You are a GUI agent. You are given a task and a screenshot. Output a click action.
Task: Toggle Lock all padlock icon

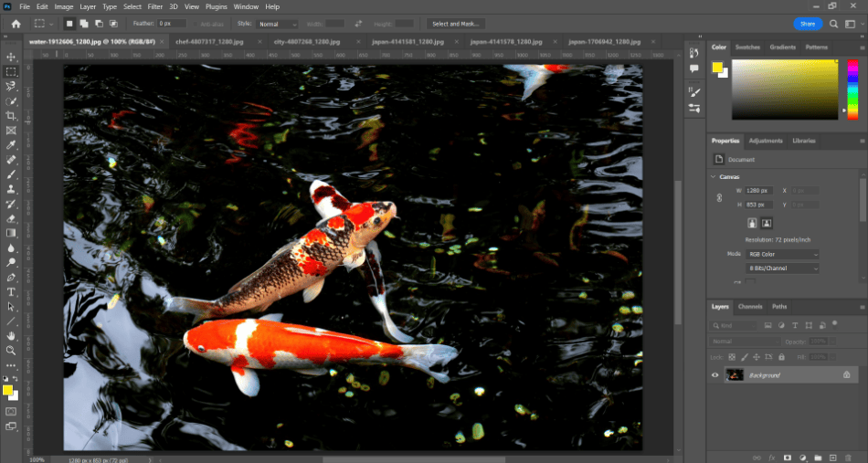[781, 357]
